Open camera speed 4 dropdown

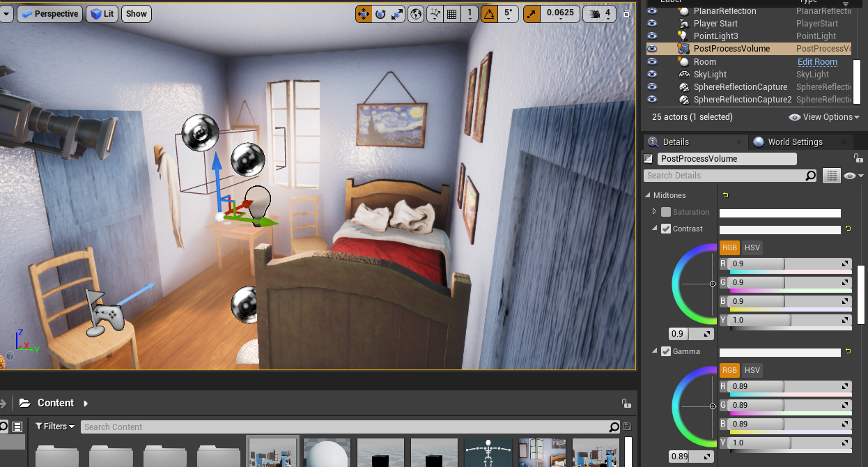(x=600, y=13)
